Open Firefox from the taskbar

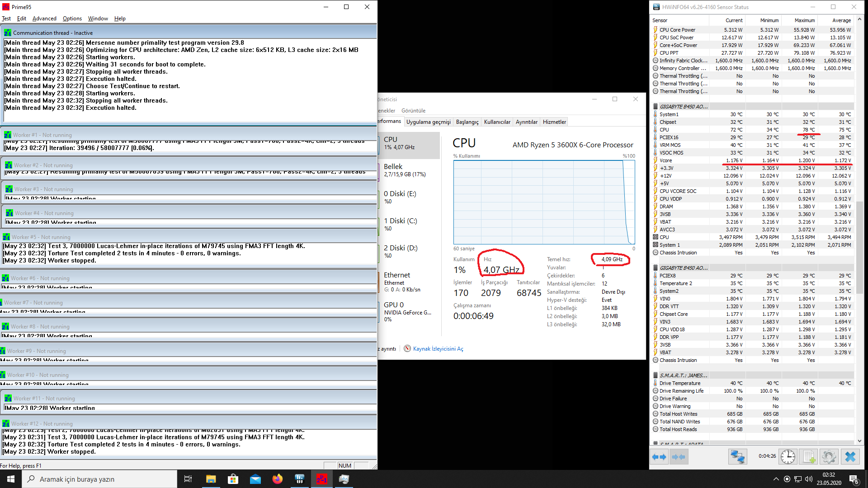(x=277, y=479)
